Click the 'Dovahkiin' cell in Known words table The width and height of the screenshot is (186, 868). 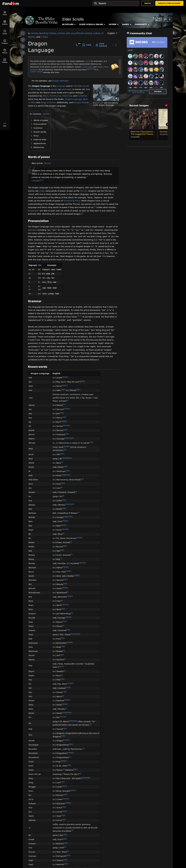click(x=40, y=753)
